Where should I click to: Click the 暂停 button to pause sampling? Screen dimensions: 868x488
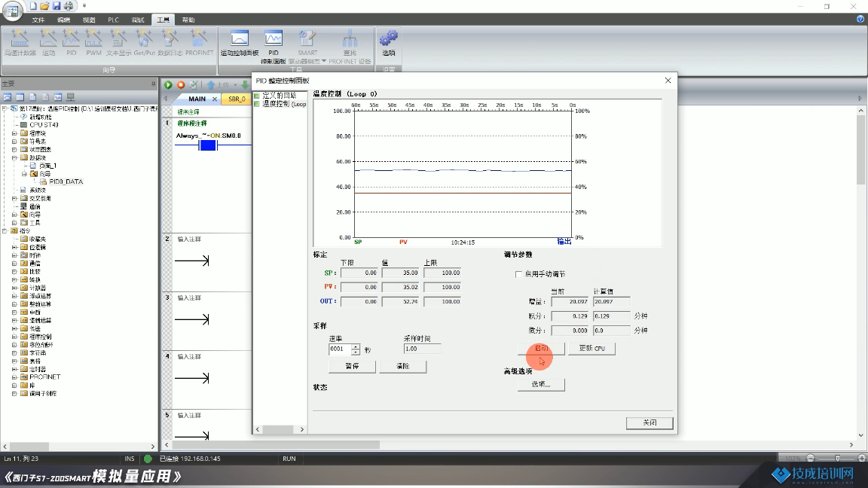tap(352, 366)
